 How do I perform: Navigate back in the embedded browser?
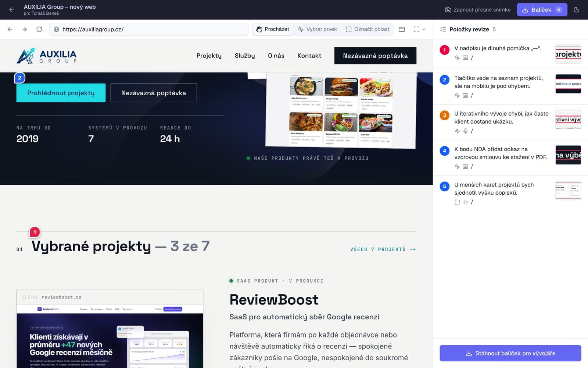coord(10,29)
